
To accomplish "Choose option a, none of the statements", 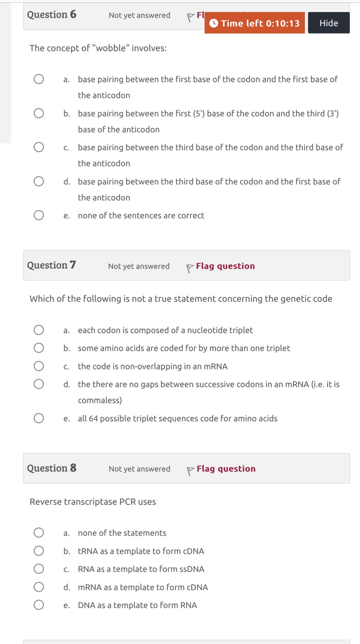I will click(x=38, y=533).
